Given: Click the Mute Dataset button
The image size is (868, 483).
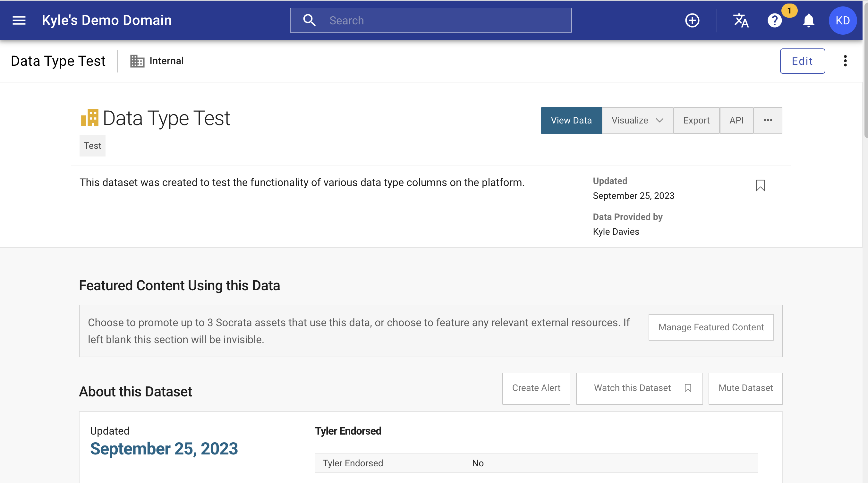Looking at the screenshot, I should (x=745, y=388).
